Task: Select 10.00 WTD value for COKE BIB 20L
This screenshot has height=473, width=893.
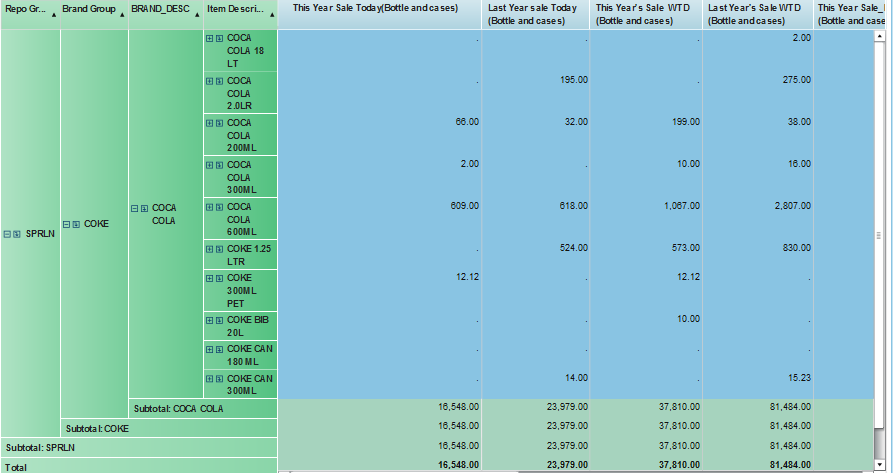Action: pos(689,319)
